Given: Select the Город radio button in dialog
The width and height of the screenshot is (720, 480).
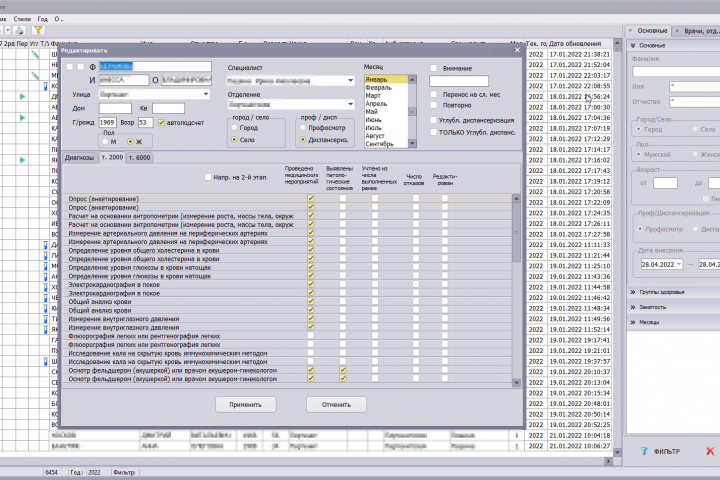Looking at the screenshot, I should (235, 128).
